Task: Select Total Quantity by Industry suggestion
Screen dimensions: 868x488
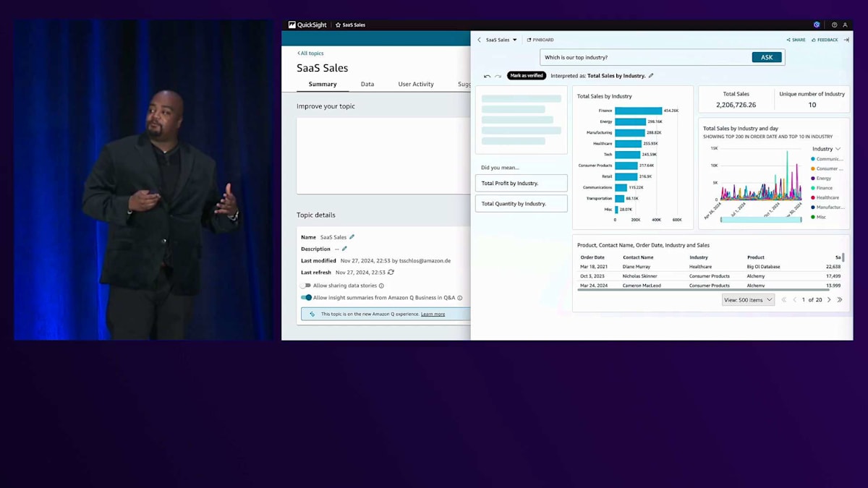Action: (521, 203)
